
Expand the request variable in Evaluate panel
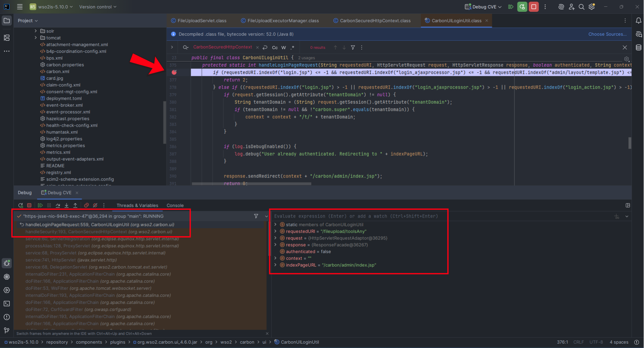click(276, 238)
